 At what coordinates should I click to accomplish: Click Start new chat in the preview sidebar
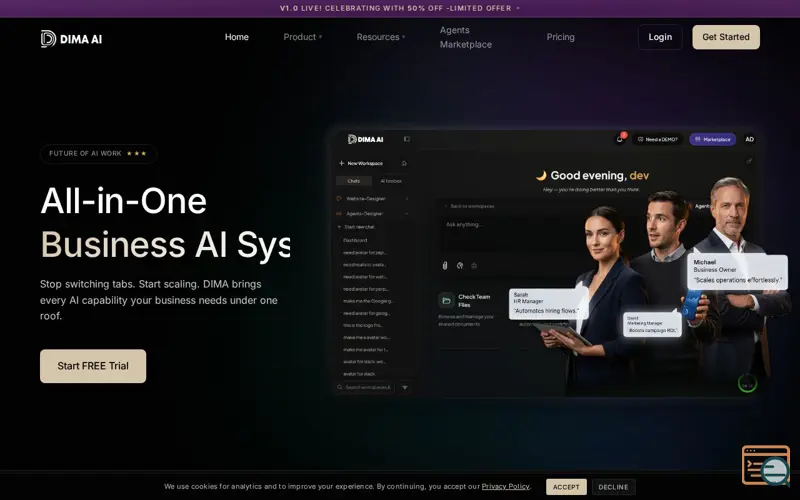(356, 227)
